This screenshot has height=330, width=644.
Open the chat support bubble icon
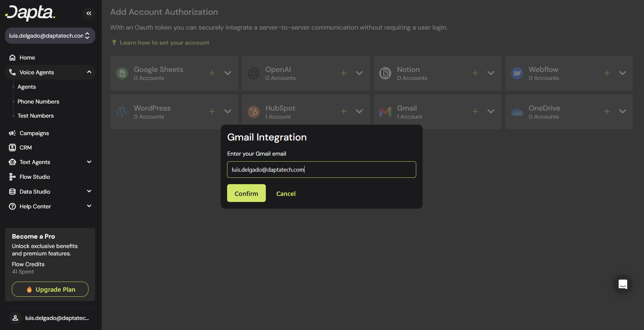622,284
